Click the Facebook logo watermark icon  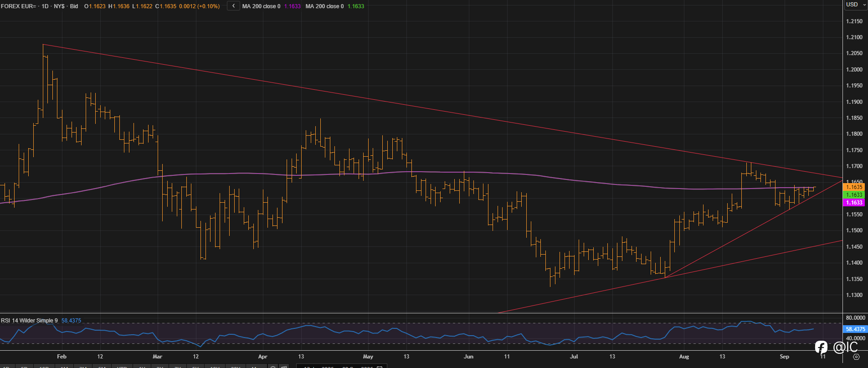(x=821, y=348)
